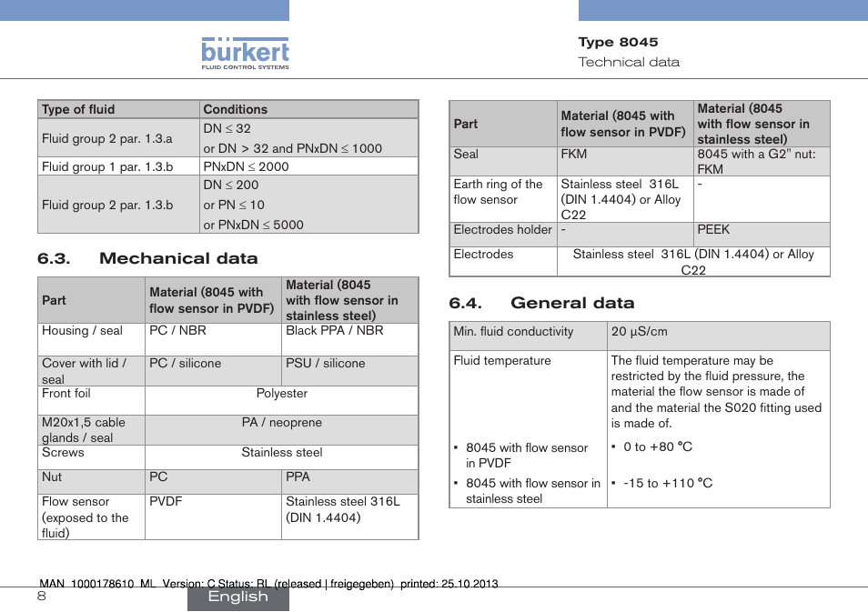This screenshot has width=868, height=612.
Task: Click the 'Fluid group 2 par. 1.3.b' cell
Action: coord(118,205)
